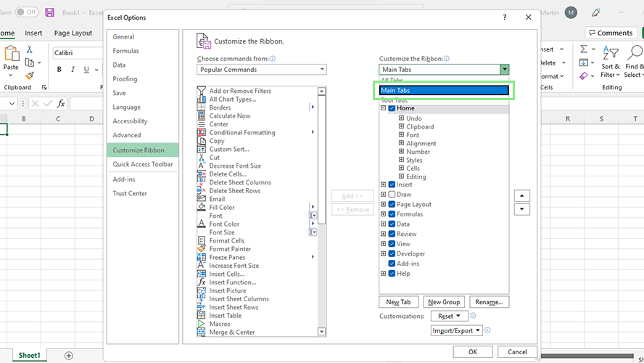Open the Reset dropdown button
The height and width of the screenshot is (363, 644).
pyautogui.click(x=450, y=316)
